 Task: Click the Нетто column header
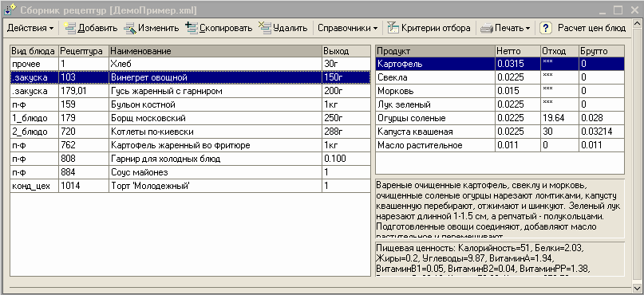tap(518, 51)
